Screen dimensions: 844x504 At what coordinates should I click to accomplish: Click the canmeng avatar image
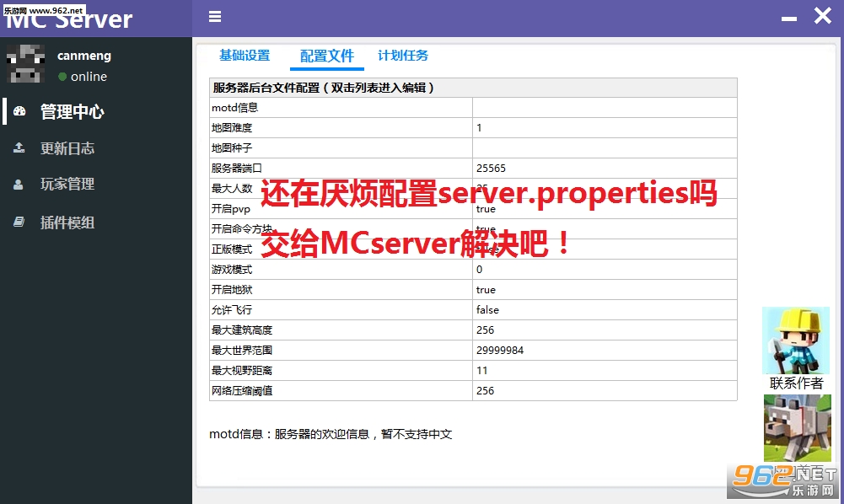click(25, 63)
